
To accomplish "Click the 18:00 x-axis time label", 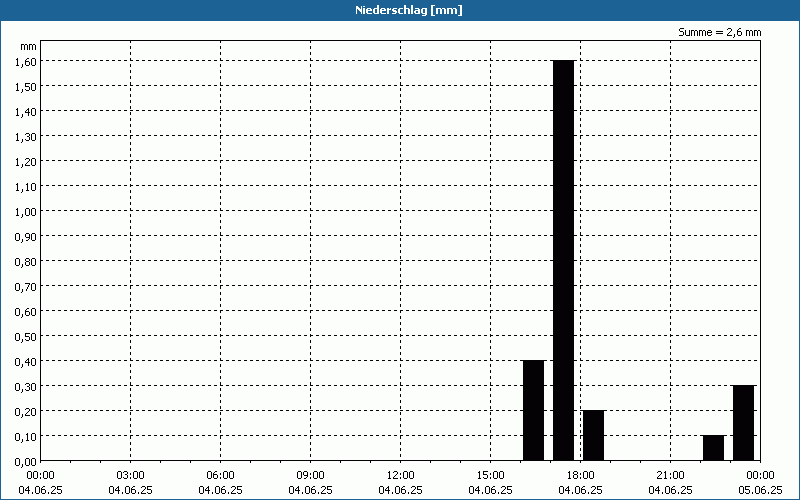I will [581, 476].
